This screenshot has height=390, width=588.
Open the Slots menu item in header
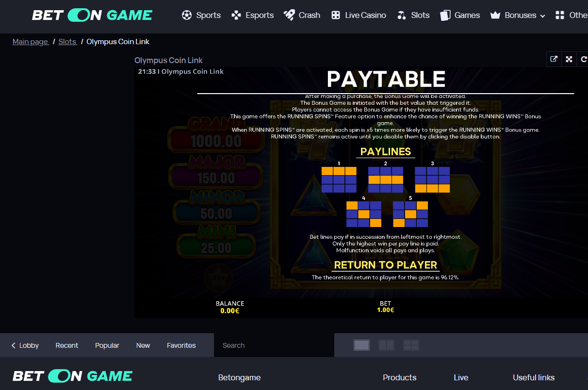[413, 15]
